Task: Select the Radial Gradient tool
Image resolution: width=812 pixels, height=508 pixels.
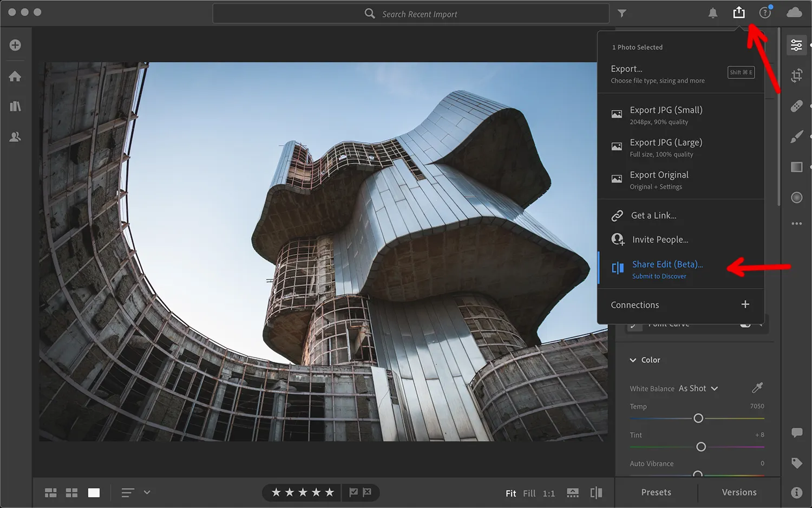Action: point(796,198)
